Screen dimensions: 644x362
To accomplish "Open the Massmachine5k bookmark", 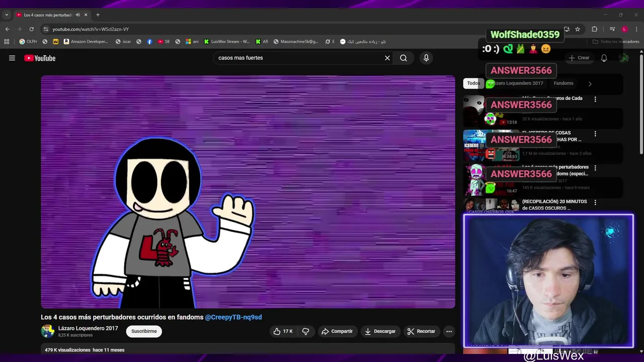I will coord(296,42).
